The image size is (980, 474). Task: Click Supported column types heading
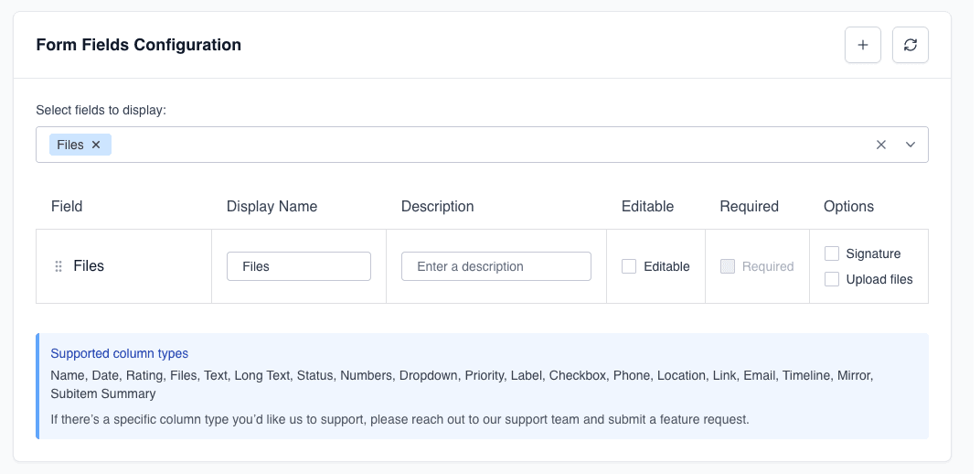pos(120,353)
